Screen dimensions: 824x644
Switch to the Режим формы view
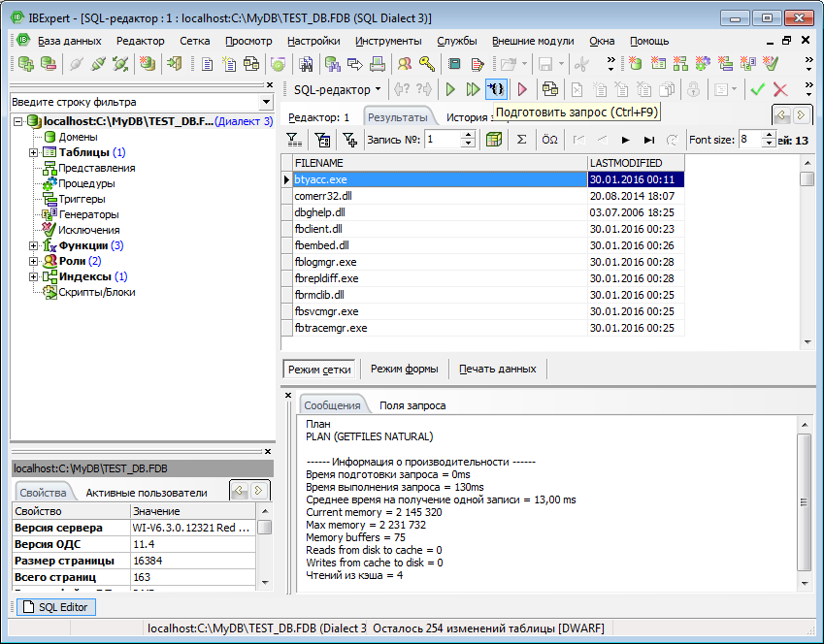404,369
